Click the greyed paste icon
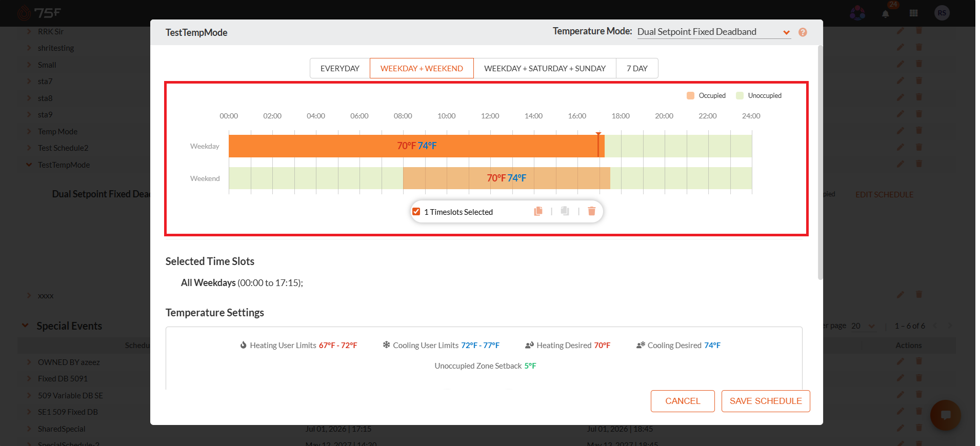This screenshot has height=446, width=980. click(x=565, y=211)
